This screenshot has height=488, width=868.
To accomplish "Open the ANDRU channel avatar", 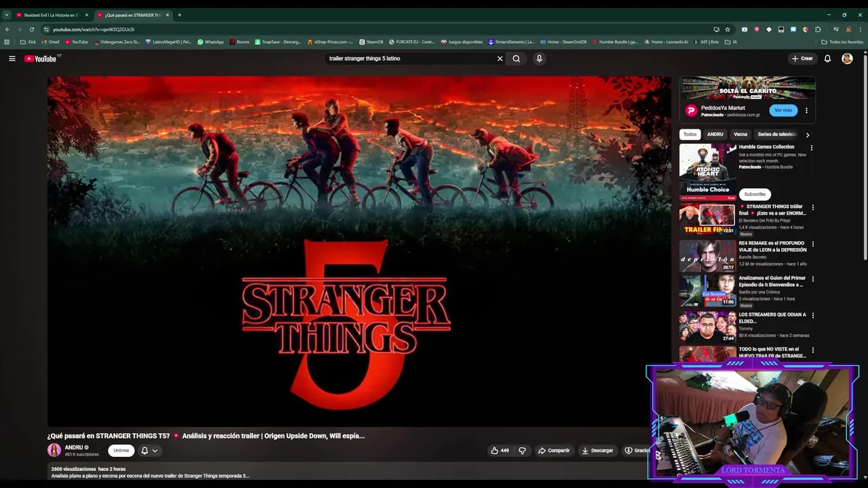I will tap(54, 450).
